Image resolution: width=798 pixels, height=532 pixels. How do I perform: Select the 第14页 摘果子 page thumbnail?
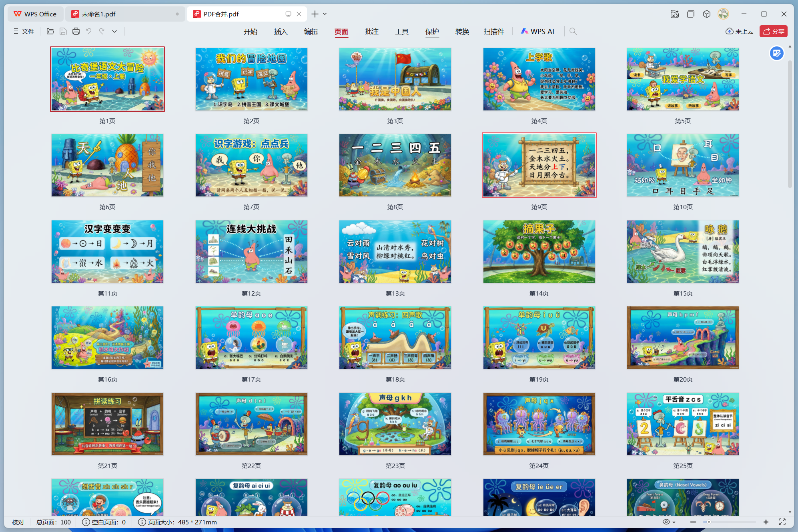pos(539,252)
